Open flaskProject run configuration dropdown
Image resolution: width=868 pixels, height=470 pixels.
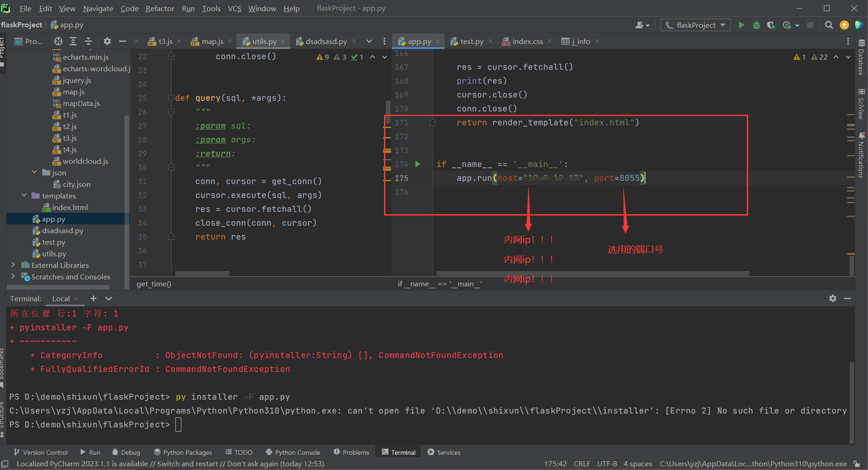coord(695,25)
